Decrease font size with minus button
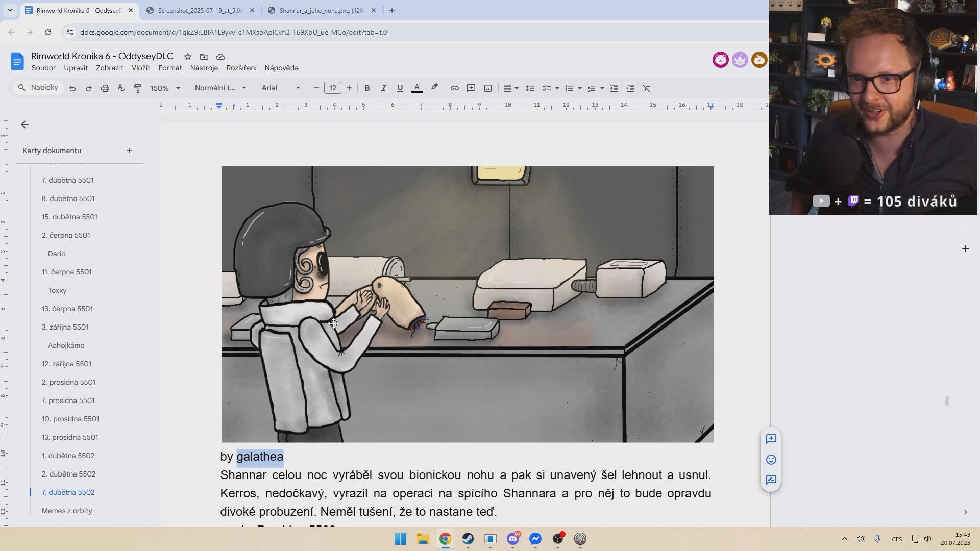The image size is (980, 551). click(x=316, y=88)
